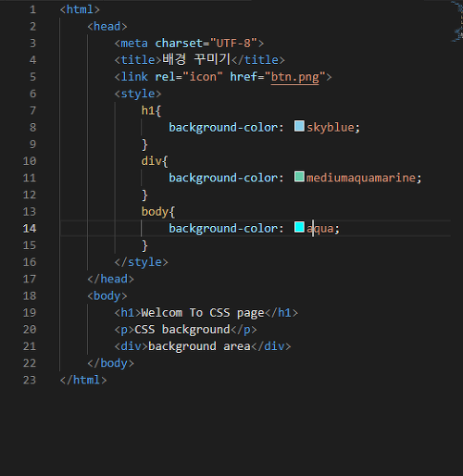Click the minimap preview in the corner
The height and width of the screenshot is (476, 463).
(457, 21)
